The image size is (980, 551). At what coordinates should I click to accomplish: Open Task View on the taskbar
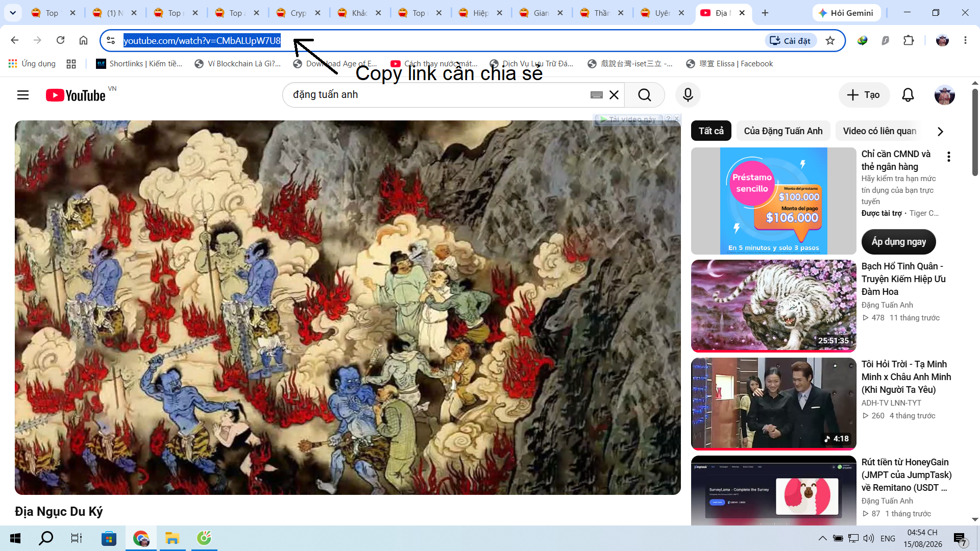click(x=77, y=538)
